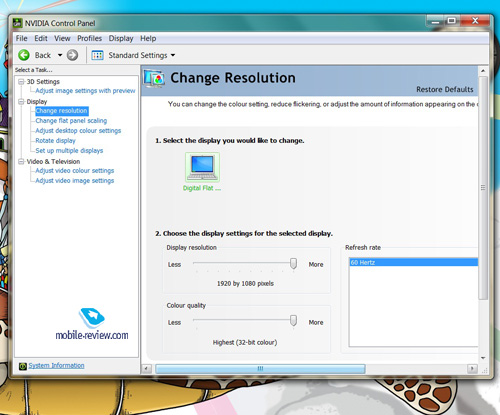This screenshot has width=500, height=415.
Task: Click the NVIDIA Control Panel title icon
Action: point(17,23)
